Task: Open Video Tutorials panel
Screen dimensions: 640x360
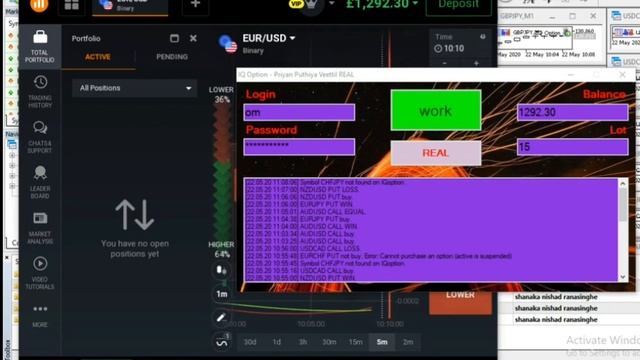Action: tap(40, 273)
